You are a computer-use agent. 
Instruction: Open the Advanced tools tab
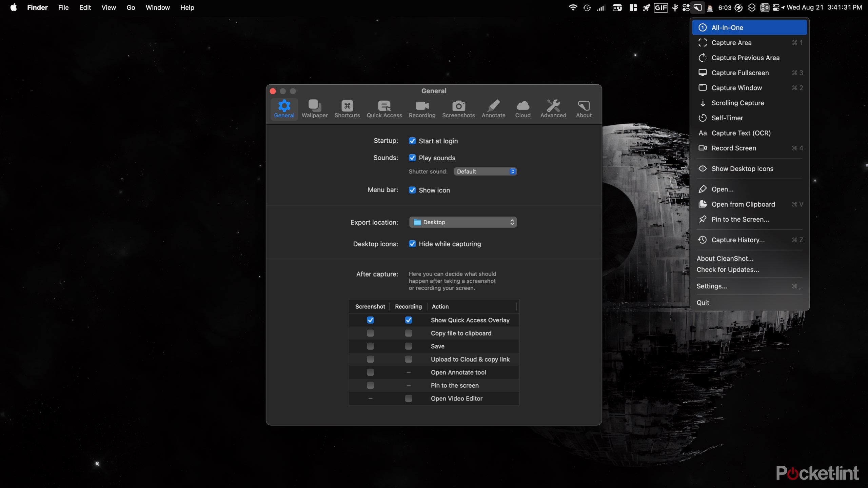(553, 109)
